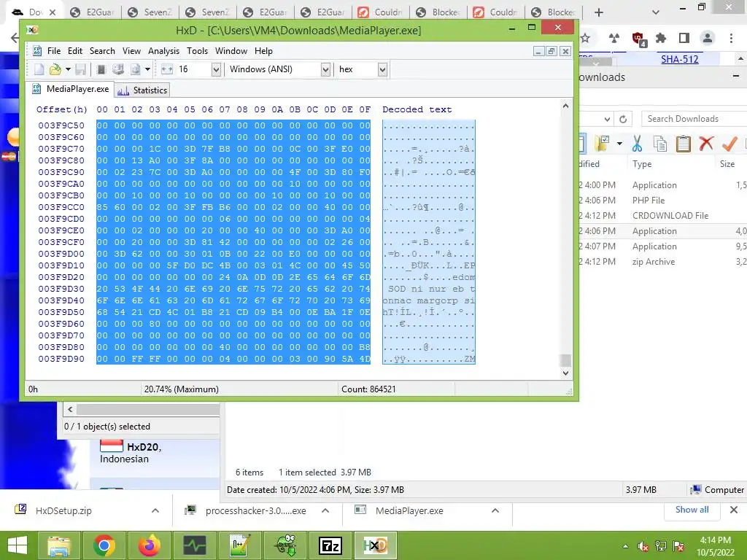Screen dimensions: 747x560
Task: Click the left arrow of the horizontal scrollbar
Action: point(70,410)
